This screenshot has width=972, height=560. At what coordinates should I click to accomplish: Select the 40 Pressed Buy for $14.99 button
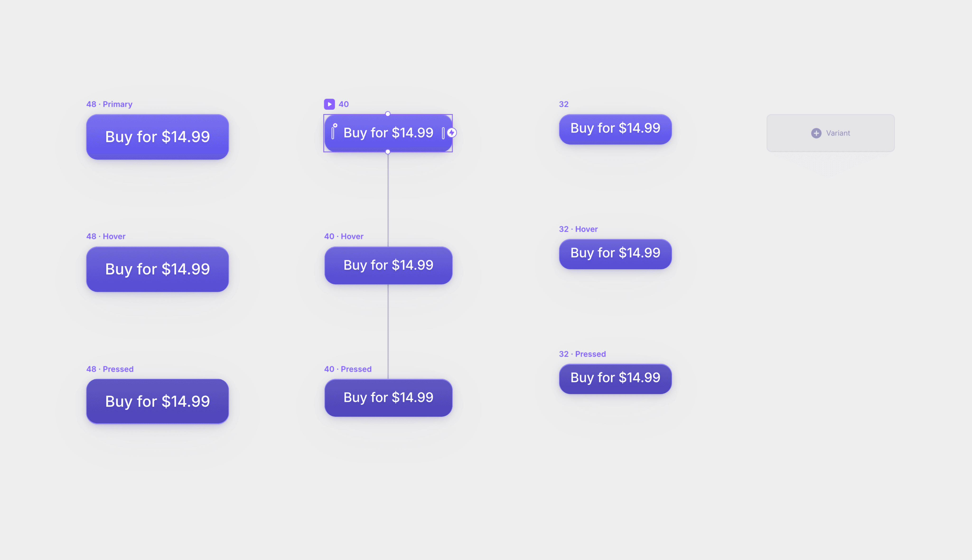click(388, 397)
